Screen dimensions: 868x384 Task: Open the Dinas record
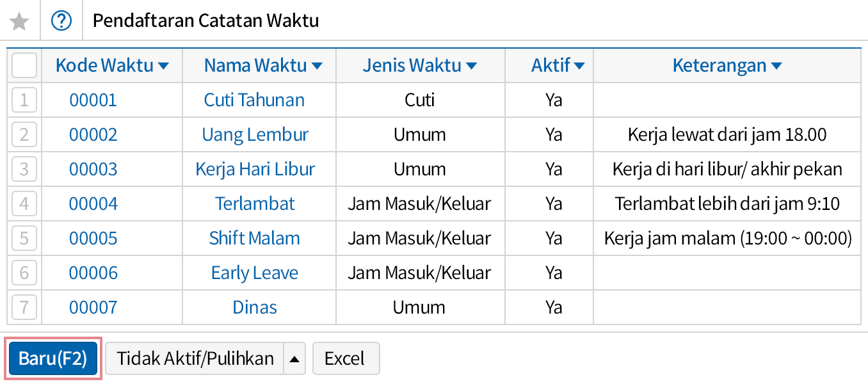(255, 307)
